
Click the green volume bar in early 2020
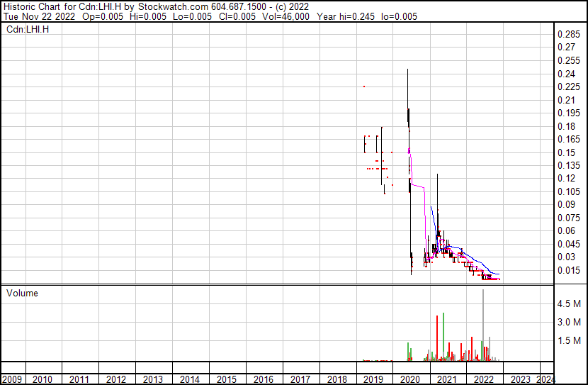coord(408,352)
